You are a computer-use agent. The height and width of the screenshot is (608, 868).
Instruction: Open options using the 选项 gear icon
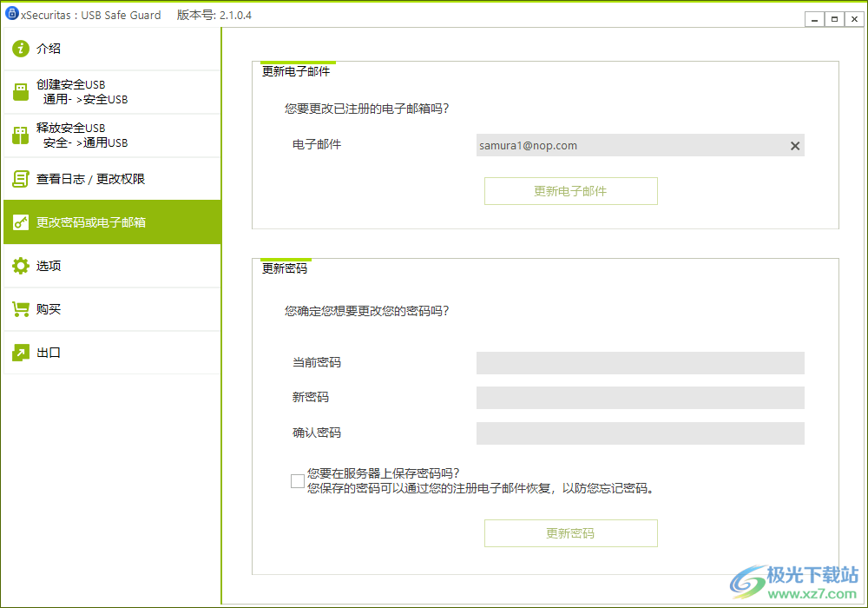click(20, 266)
